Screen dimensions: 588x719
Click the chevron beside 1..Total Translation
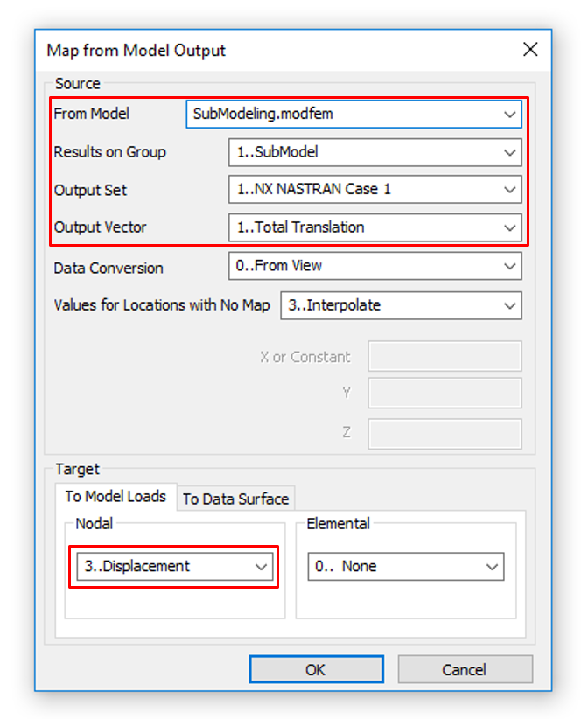509,227
